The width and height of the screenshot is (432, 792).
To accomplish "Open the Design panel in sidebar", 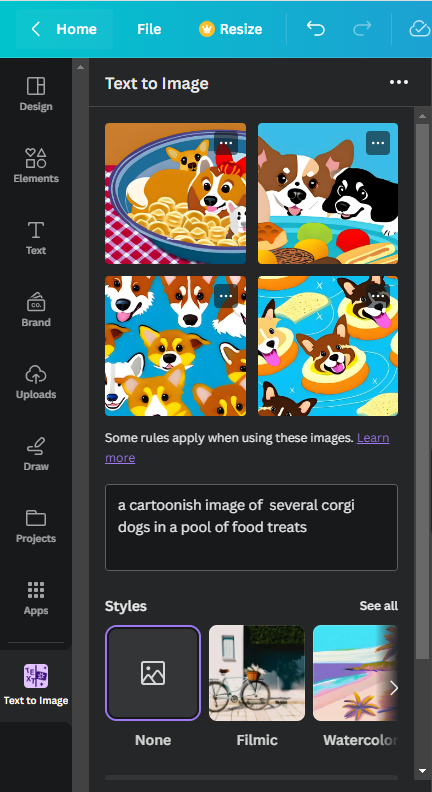I will click(x=36, y=93).
